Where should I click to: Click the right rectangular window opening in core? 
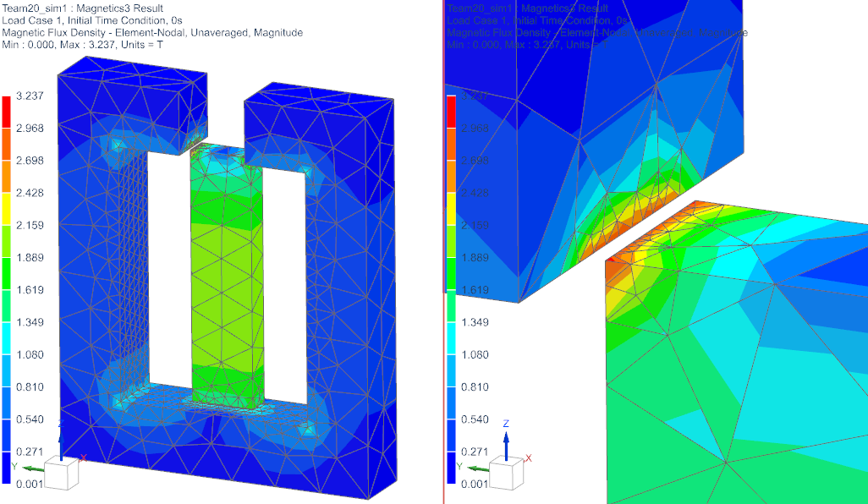(x=283, y=279)
